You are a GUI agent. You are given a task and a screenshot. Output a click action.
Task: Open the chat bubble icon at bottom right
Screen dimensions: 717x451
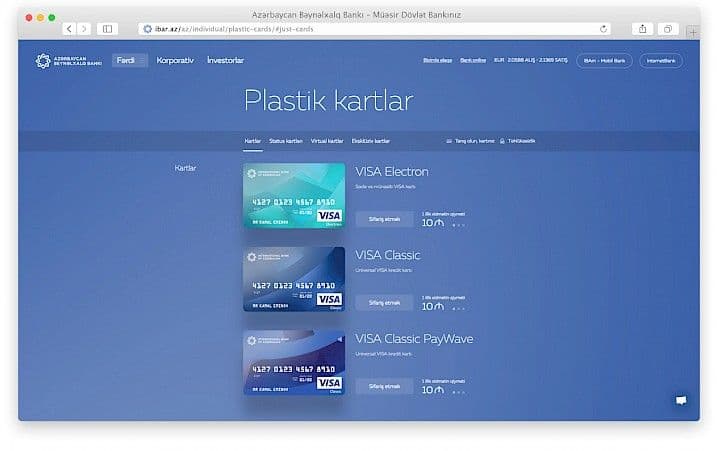pyautogui.click(x=681, y=401)
